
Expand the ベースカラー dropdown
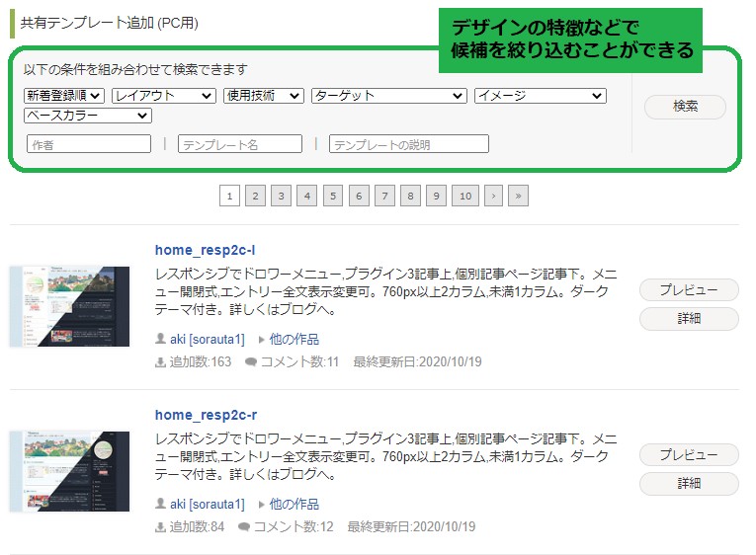point(88,116)
